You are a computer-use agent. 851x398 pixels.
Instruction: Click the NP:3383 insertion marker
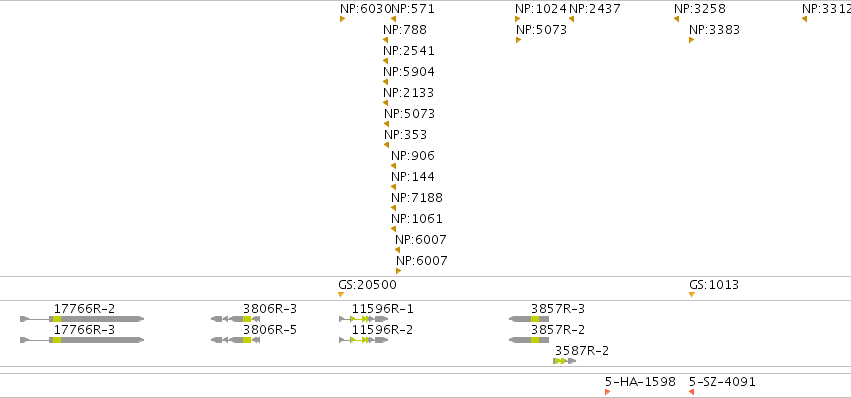tap(691, 40)
